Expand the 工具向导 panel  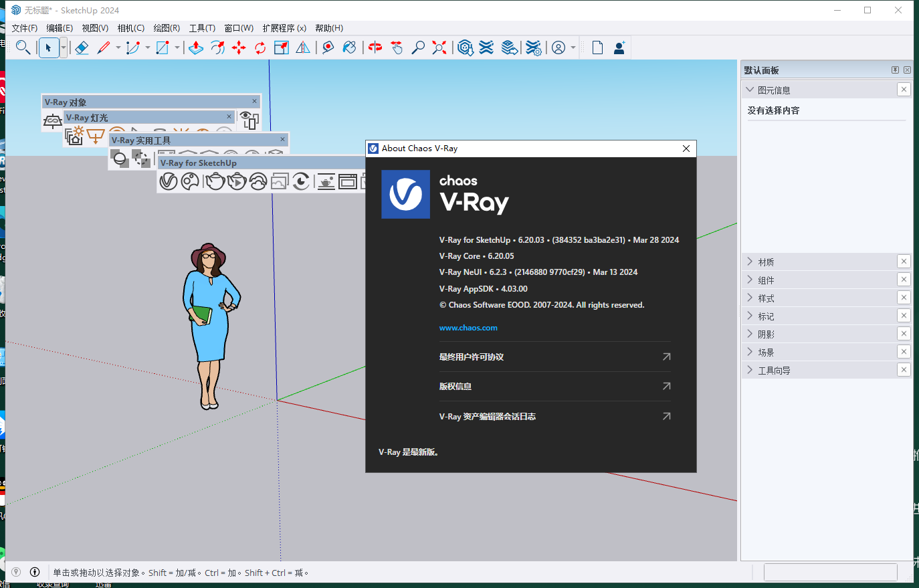click(x=749, y=370)
